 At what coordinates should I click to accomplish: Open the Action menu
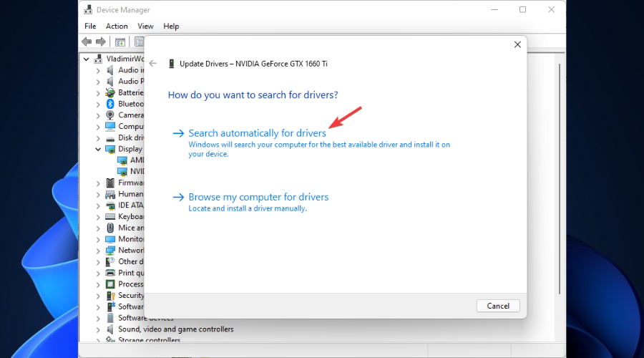[x=117, y=26]
